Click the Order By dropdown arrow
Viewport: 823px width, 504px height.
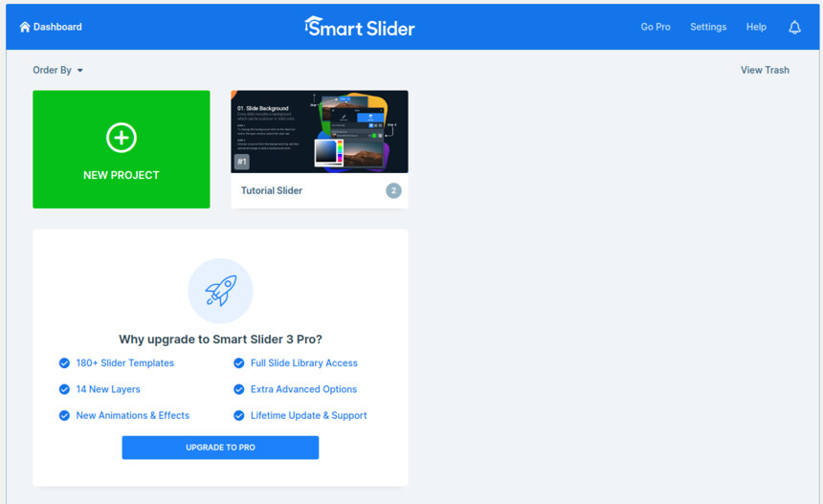(79, 70)
